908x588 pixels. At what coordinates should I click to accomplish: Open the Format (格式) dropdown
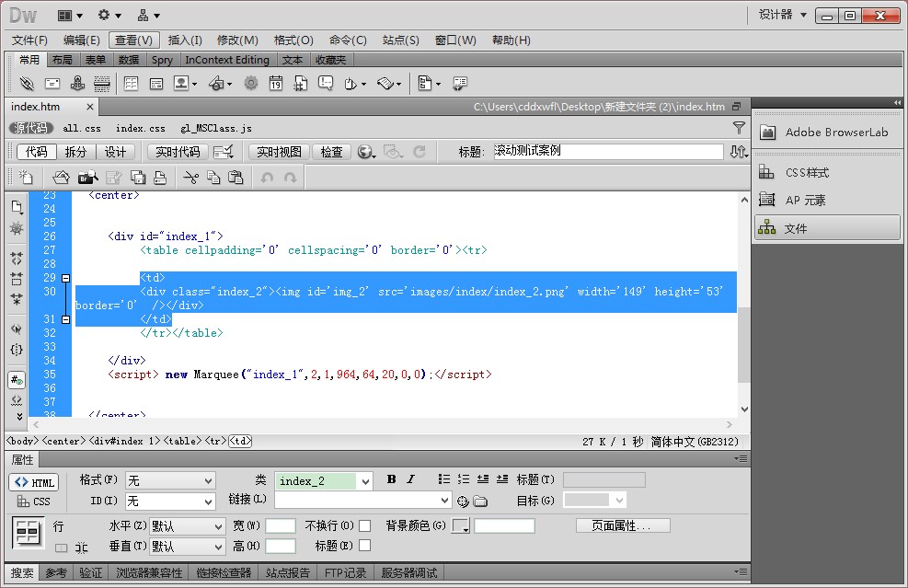click(x=170, y=480)
